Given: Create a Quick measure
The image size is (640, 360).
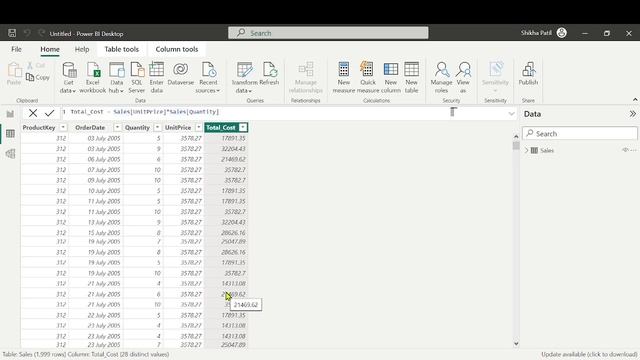Looking at the screenshot, I should click(x=367, y=78).
